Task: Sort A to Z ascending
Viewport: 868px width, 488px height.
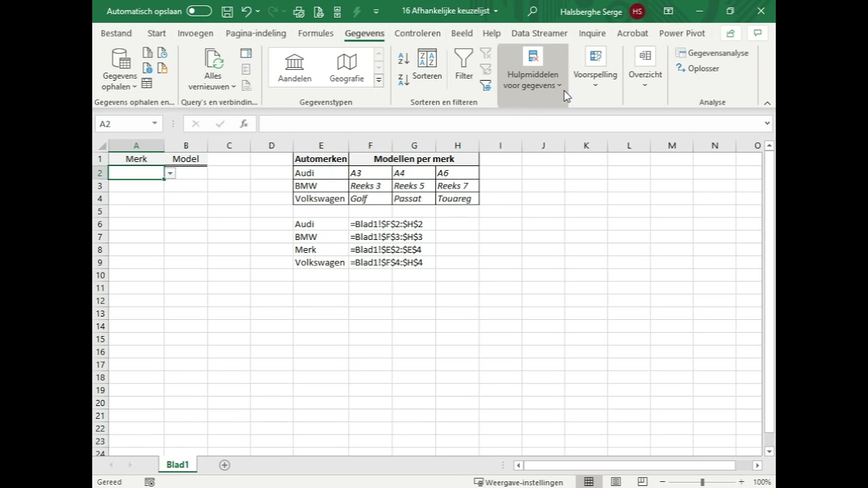Action: coord(403,59)
